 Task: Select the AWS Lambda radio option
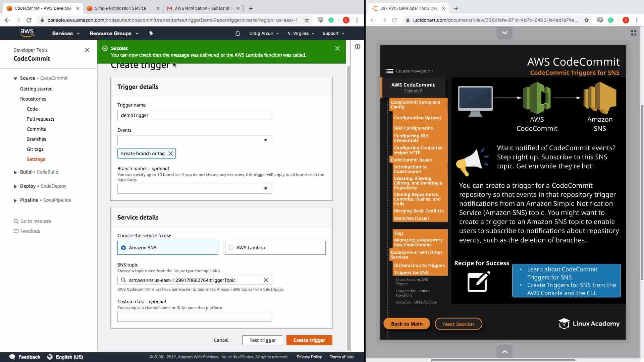tap(231, 248)
